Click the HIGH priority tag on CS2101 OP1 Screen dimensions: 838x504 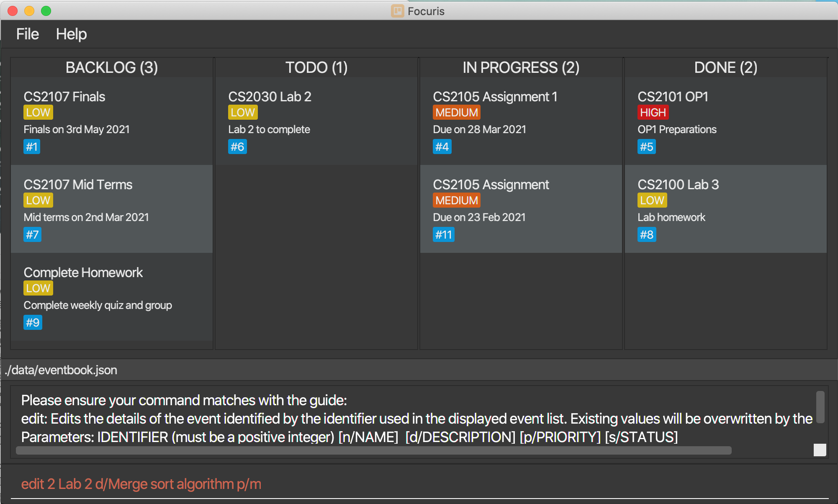click(653, 113)
